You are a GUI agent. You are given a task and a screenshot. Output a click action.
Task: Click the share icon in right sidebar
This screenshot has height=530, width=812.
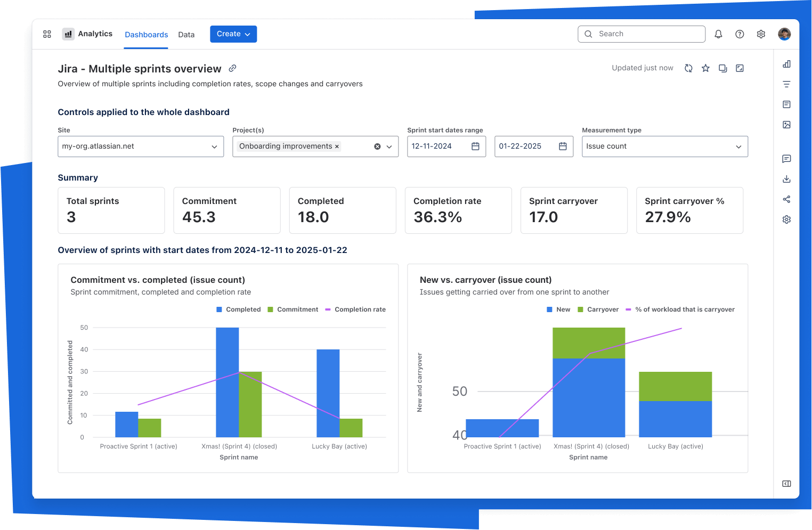coord(786,199)
